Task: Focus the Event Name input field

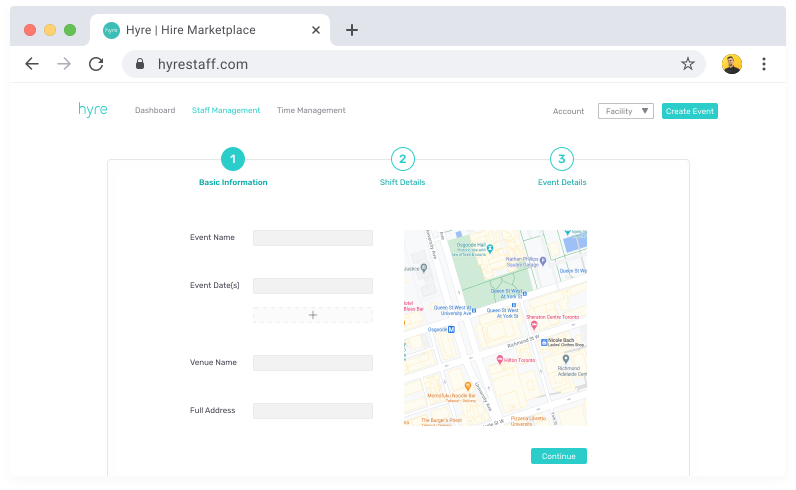Action: (x=313, y=238)
